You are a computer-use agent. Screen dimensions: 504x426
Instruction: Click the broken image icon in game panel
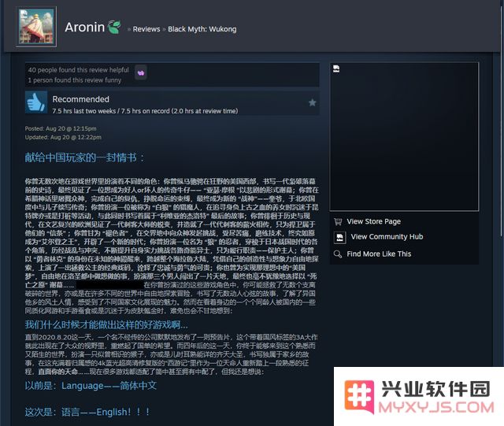click(x=336, y=69)
